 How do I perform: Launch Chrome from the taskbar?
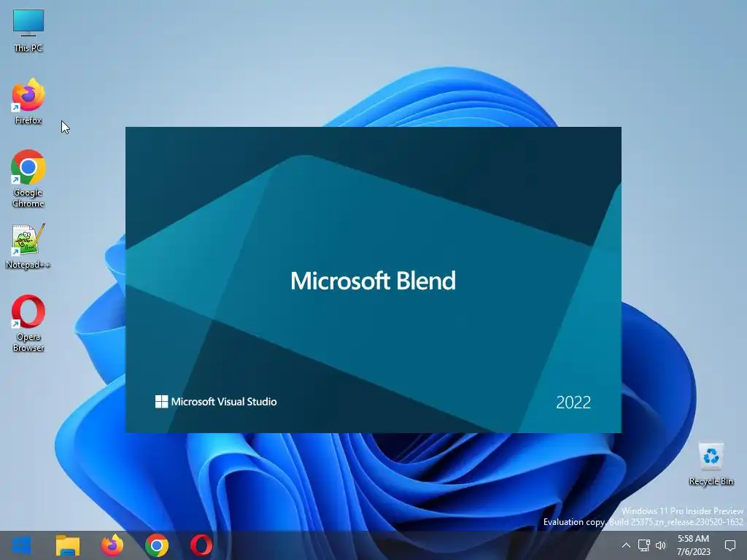coord(157,545)
